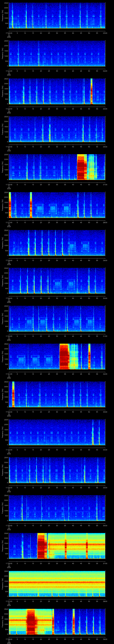Click the 17:37:00 start time label
Screen dimensions: 114x644
[9, 601]
